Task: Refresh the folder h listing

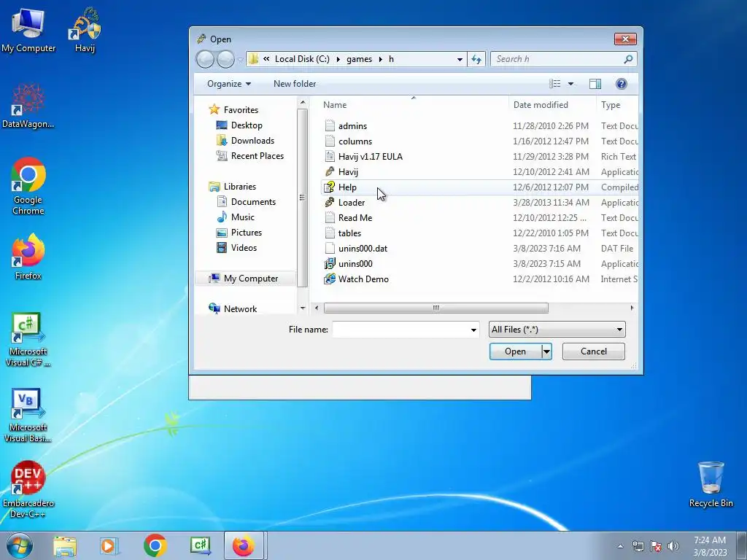Action: pyautogui.click(x=476, y=59)
